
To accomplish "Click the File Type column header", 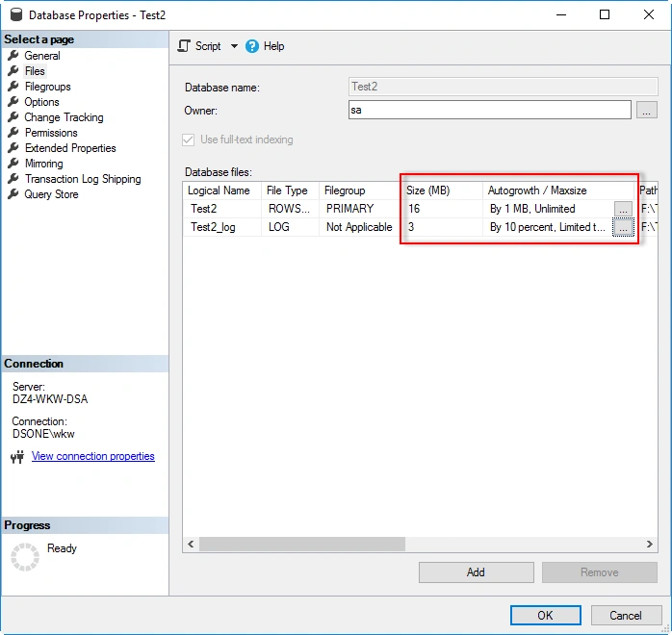I will click(290, 190).
